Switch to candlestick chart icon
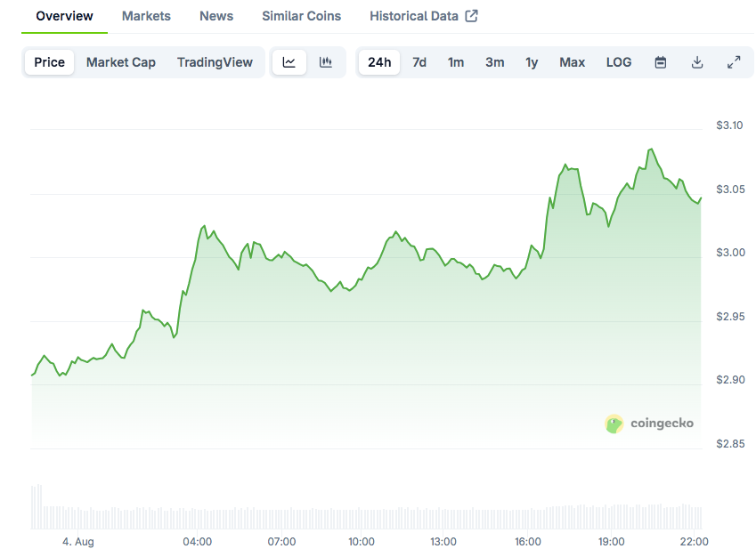This screenshot has height=557, width=756. click(326, 62)
